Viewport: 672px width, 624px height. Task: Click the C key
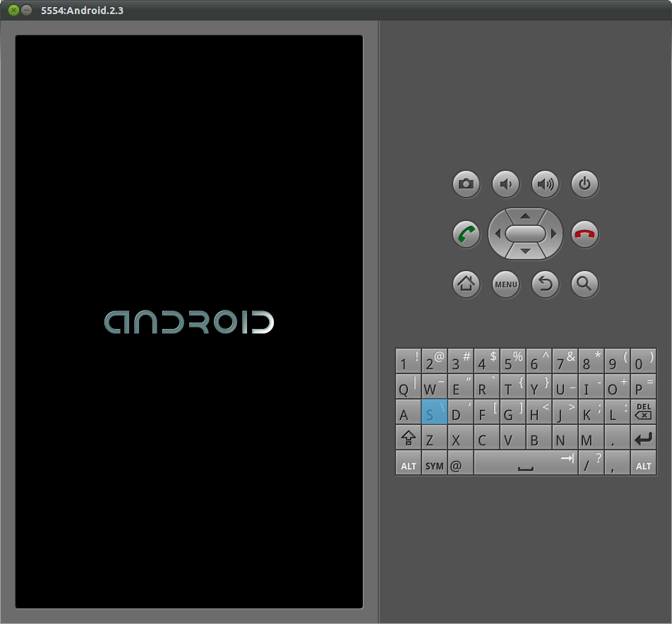click(x=486, y=438)
